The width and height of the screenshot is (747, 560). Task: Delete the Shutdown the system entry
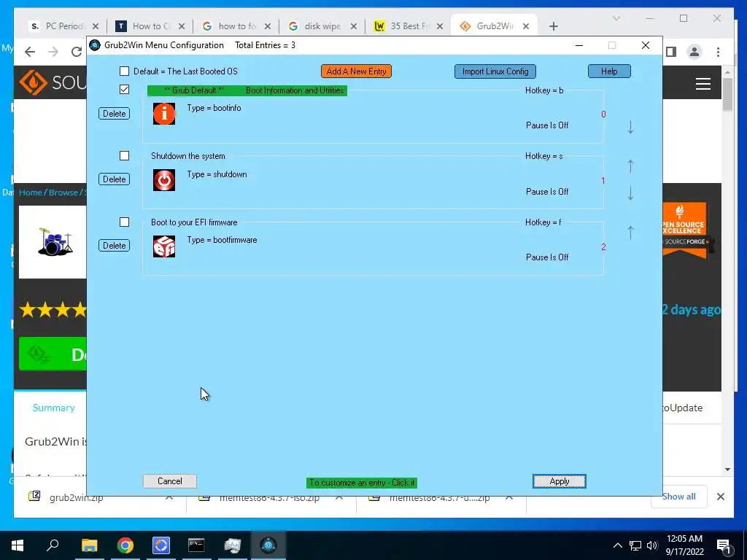coord(115,179)
